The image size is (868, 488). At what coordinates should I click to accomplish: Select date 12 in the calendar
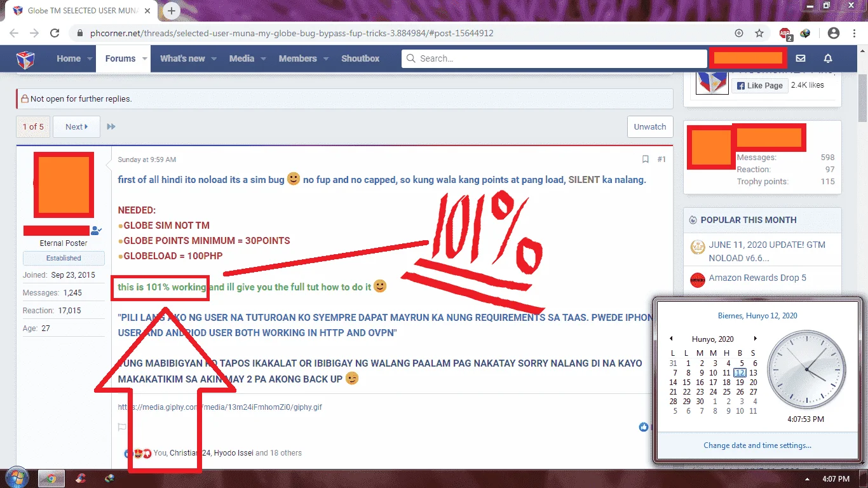coord(740,373)
